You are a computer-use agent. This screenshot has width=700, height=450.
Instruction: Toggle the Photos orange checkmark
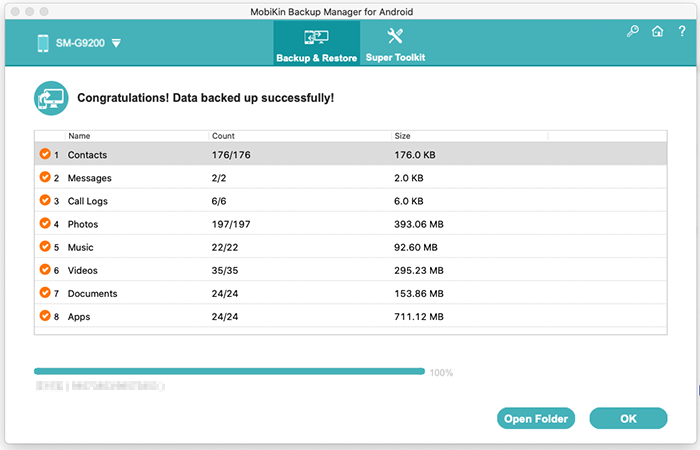(45, 223)
